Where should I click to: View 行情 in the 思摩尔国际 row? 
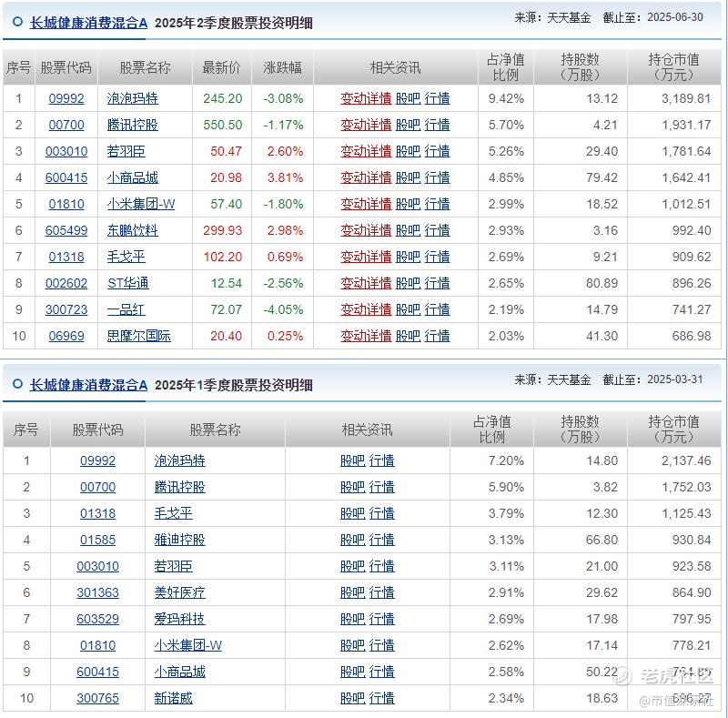[437, 336]
